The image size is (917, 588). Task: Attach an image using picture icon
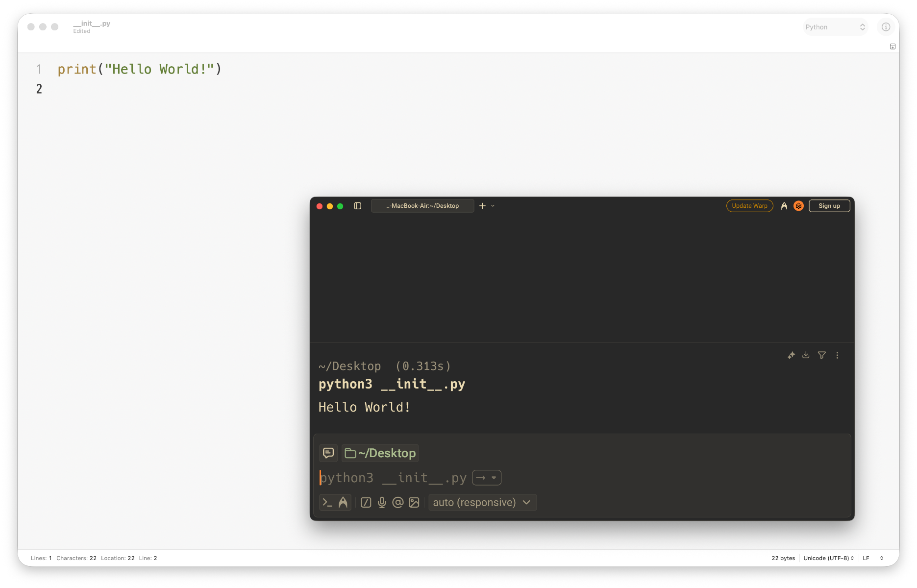414,502
